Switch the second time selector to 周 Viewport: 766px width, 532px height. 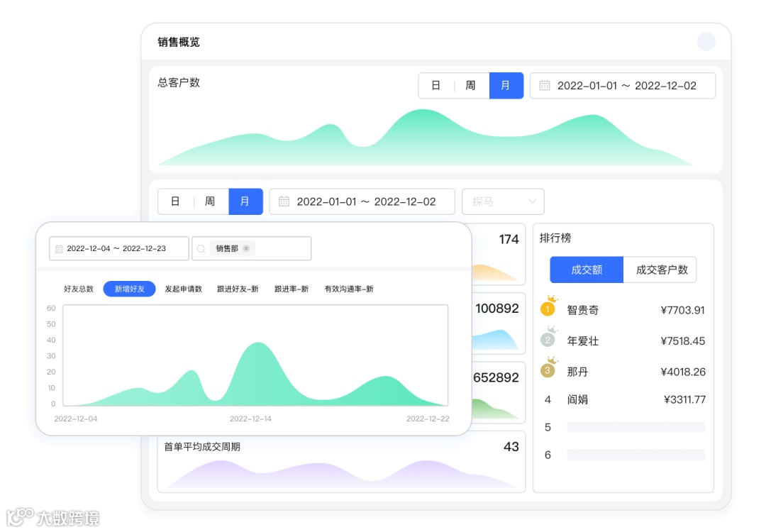coord(209,201)
